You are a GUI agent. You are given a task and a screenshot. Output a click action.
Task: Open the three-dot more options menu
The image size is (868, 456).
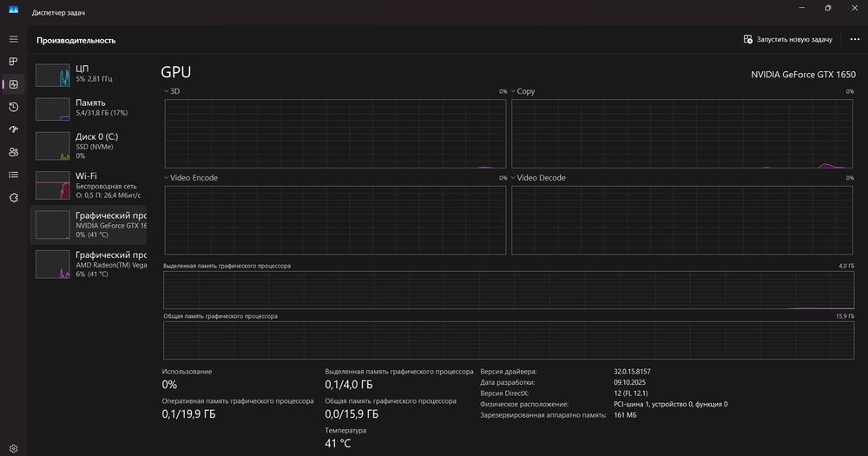click(855, 39)
